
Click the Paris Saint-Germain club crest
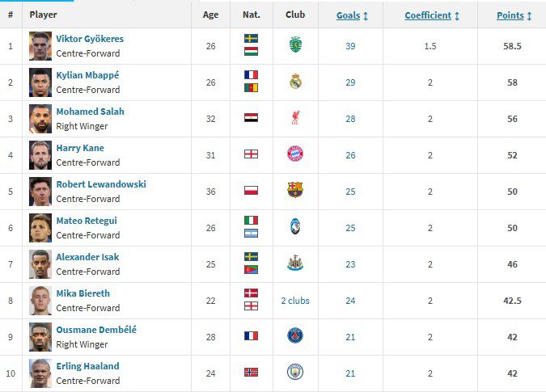click(295, 336)
